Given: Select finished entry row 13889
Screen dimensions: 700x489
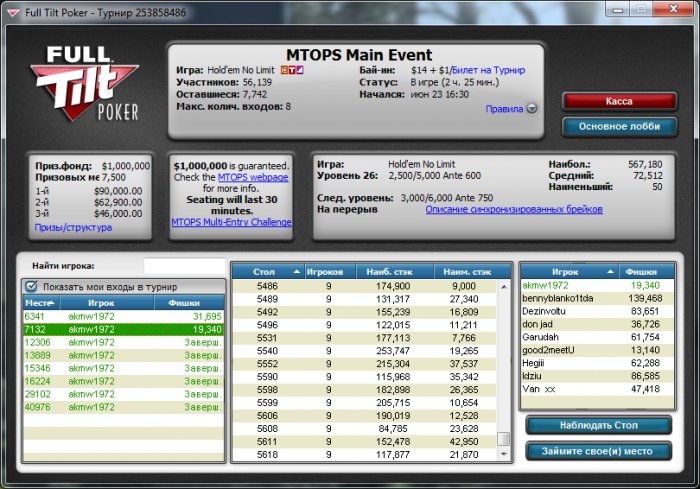Looking at the screenshot, I should (x=123, y=355).
